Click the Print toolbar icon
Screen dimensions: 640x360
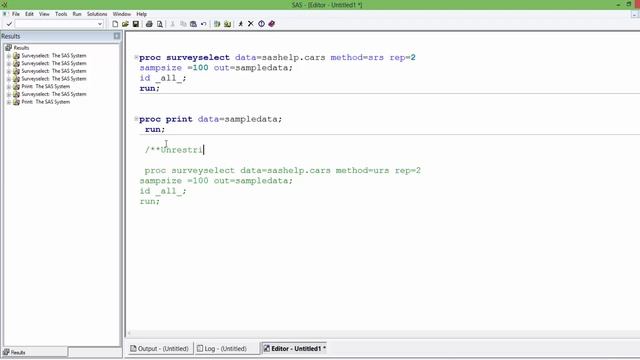point(149,24)
